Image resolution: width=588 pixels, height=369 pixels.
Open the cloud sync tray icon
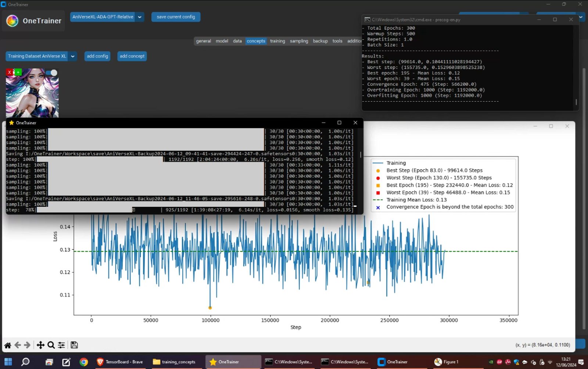point(525,362)
